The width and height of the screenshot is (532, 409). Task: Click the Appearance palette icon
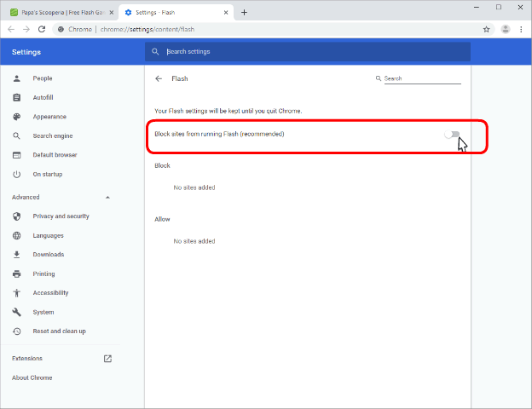tap(16, 117)
